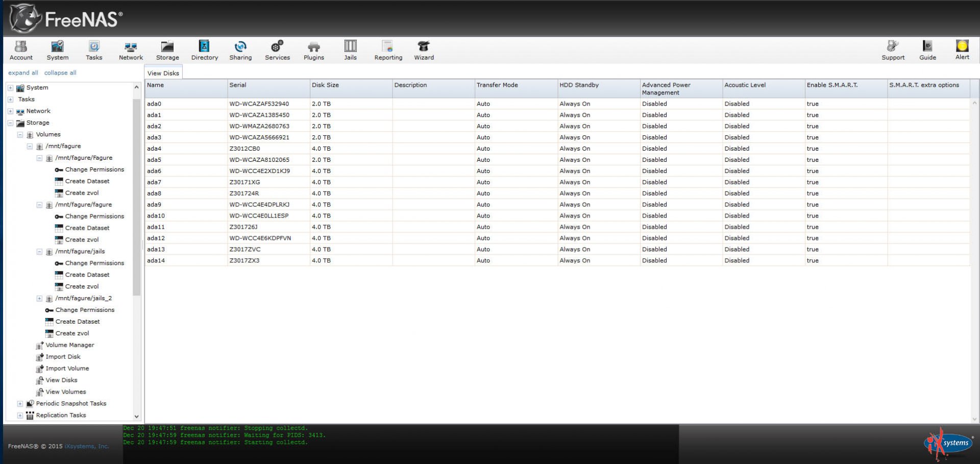980x464 pixels.
Task: Expand the Network tree node
Action: [10, 111]
